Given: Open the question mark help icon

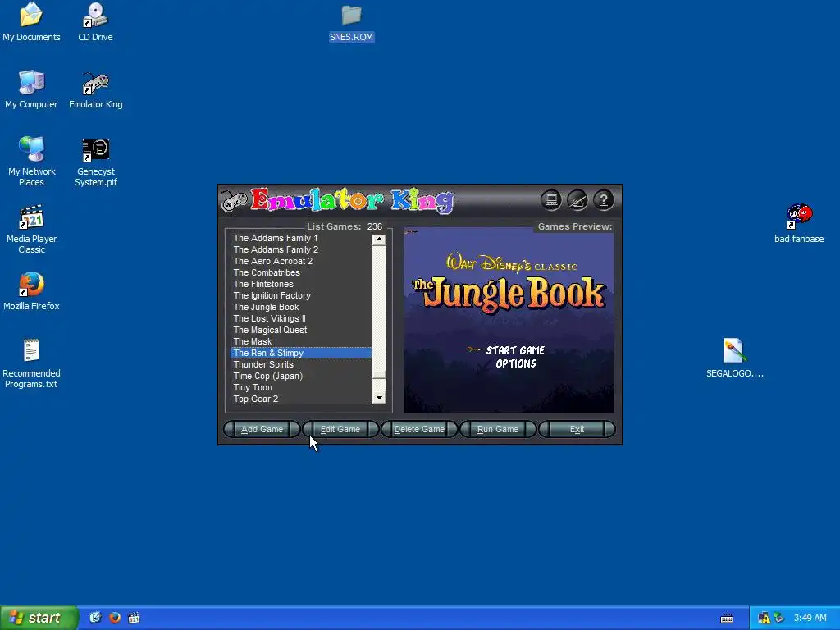Looking at the screenshot, I should coord(603,200).
